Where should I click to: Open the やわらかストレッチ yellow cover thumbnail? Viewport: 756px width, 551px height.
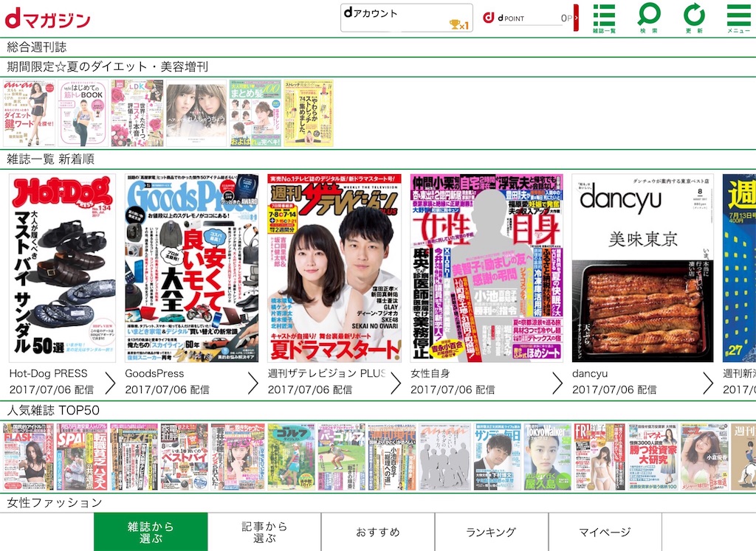(309, 113)
